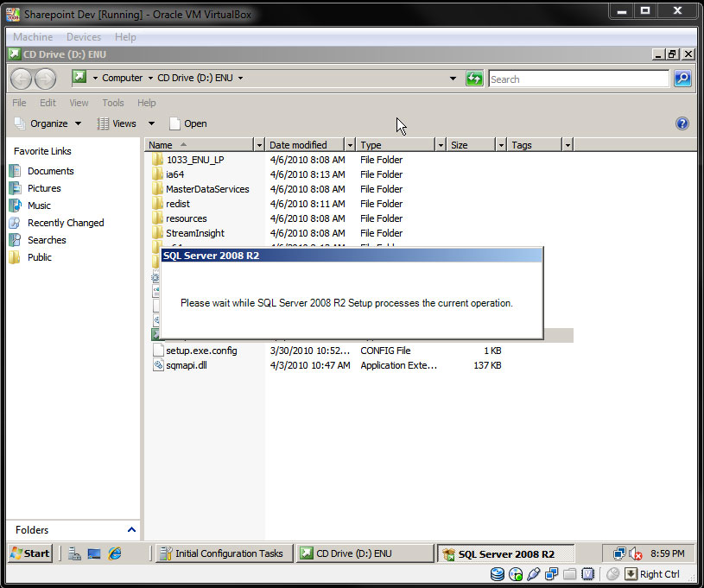Click the Searches favorite link icon

pos(15,240)
